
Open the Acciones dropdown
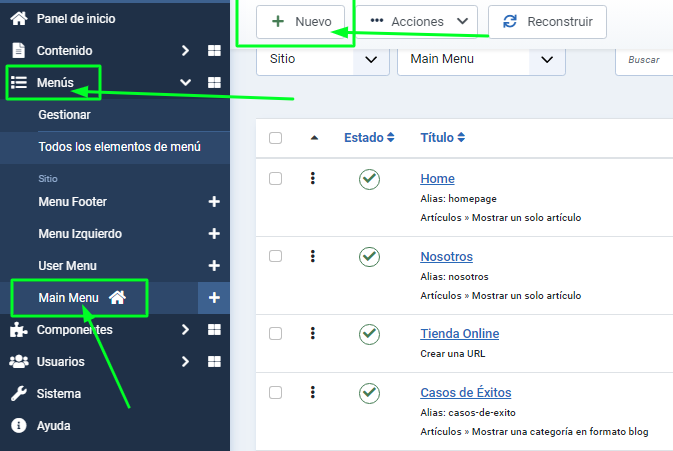pyautogui.click(x=419, y=21)
